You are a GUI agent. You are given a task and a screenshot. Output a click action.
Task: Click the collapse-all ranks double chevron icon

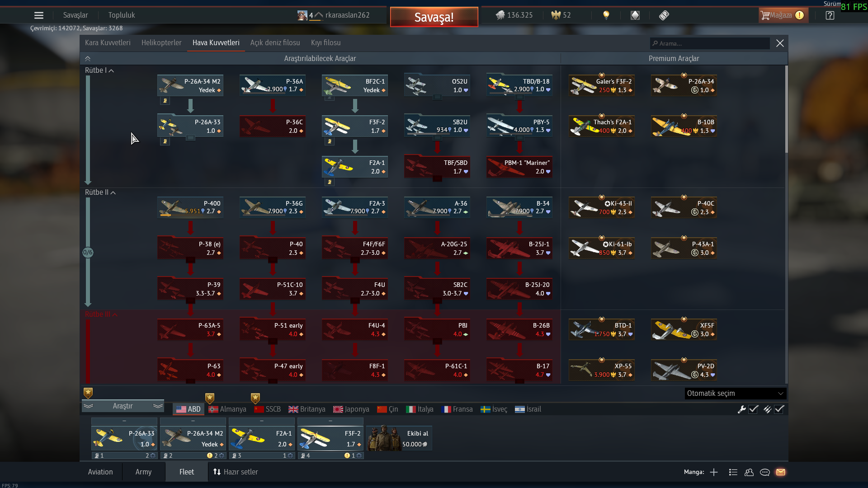tap(88, 59)
